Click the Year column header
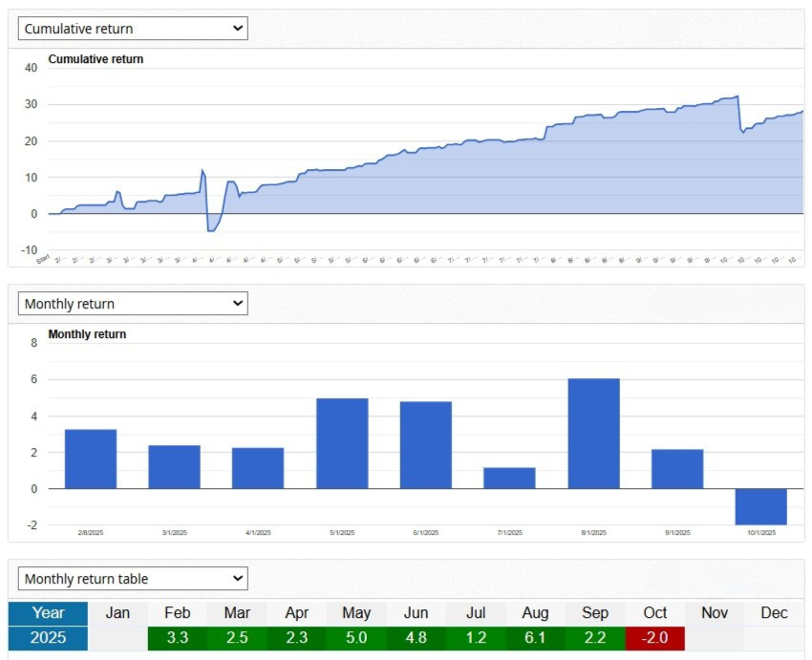The width and height of the screenshot is (812, 660). click(x=48, y=613)
